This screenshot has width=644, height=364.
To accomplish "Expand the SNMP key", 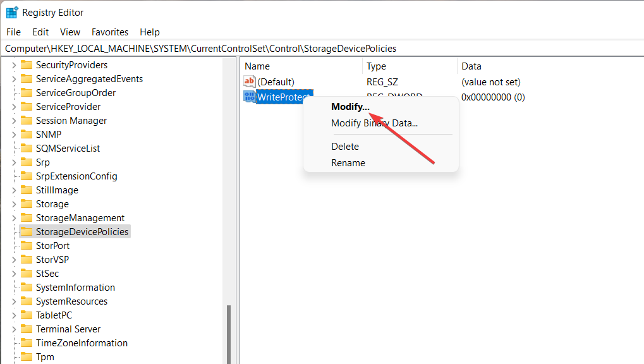I will tap(13, 135).
